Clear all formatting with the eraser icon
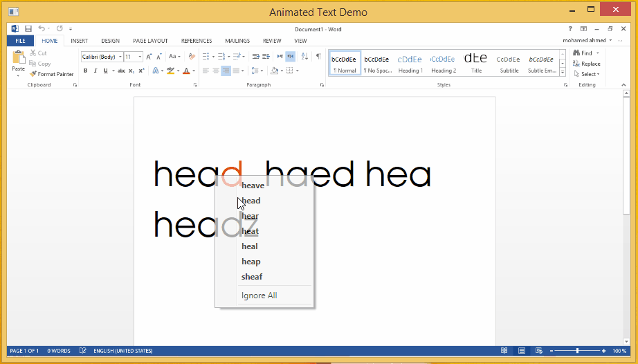 point(192,57)
